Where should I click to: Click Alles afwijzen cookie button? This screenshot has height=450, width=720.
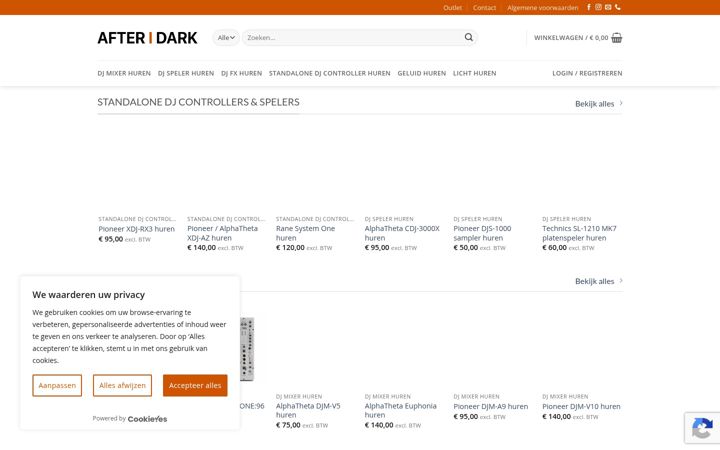click(x=122, y=385)
